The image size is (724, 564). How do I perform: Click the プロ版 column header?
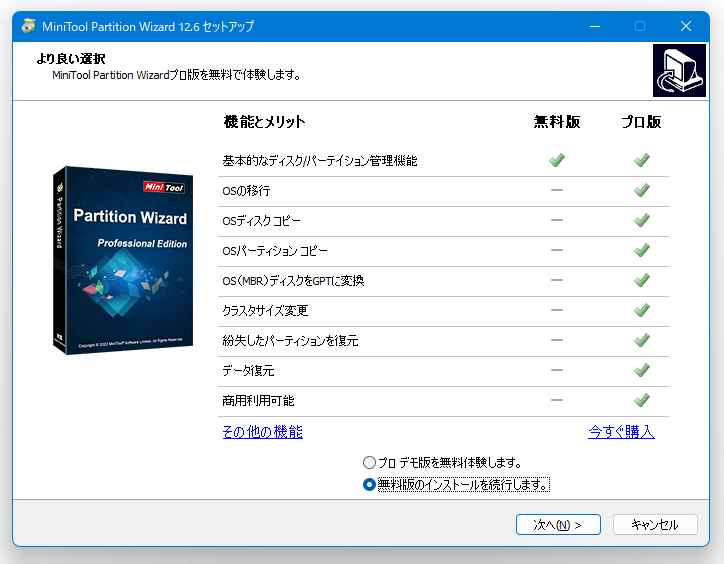641,122
